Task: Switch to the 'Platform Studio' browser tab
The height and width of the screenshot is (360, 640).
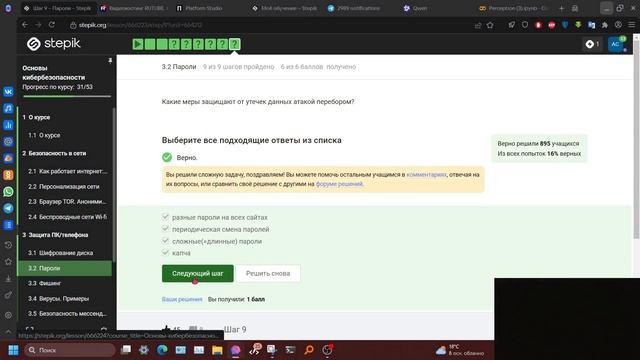Action: pos(203,8)
